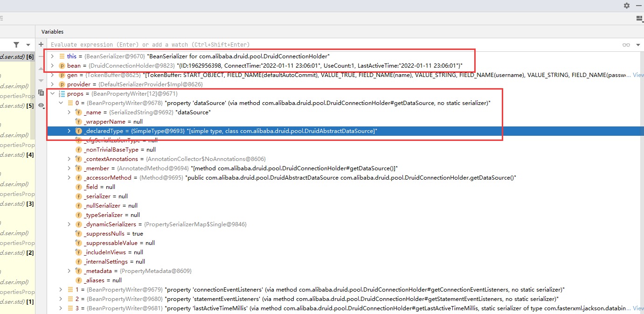Viewport: 644px width, 314px height.
Task: Click the View link on the lastActiveTimeMillis row
Action: point(638,308)
